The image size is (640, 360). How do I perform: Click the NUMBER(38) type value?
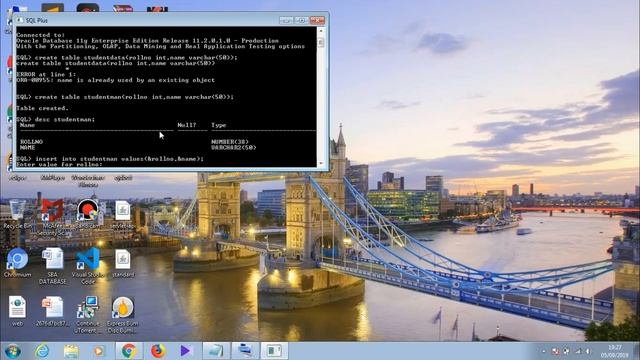[230, 142]
